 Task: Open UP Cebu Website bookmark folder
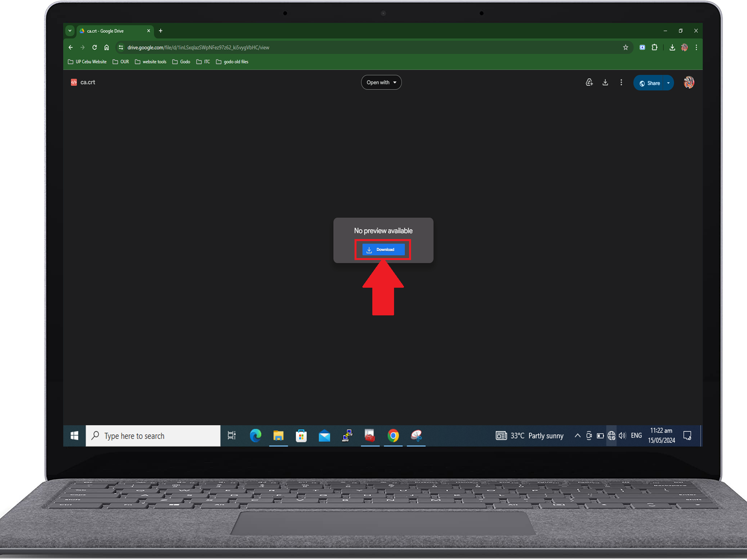pos(87,62)
